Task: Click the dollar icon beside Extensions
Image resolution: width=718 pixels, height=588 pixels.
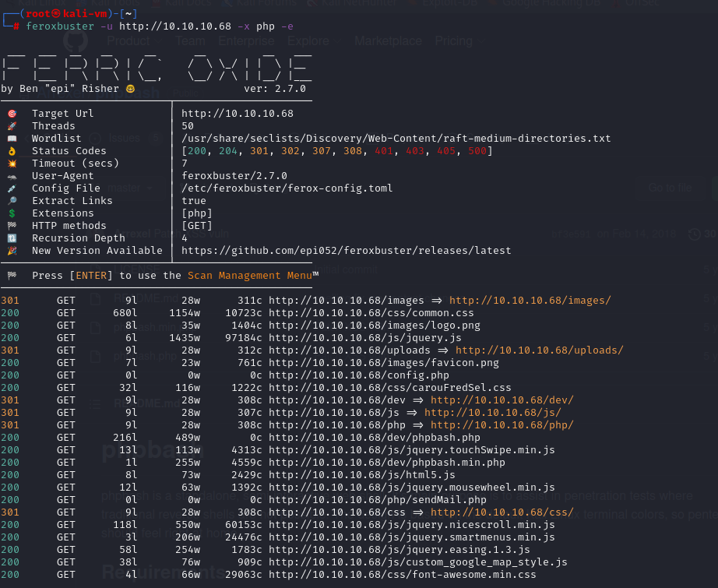Action: click(11, 213)
